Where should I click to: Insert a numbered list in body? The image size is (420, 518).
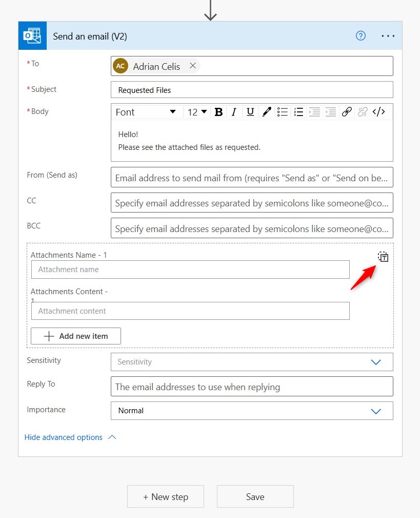298,112
